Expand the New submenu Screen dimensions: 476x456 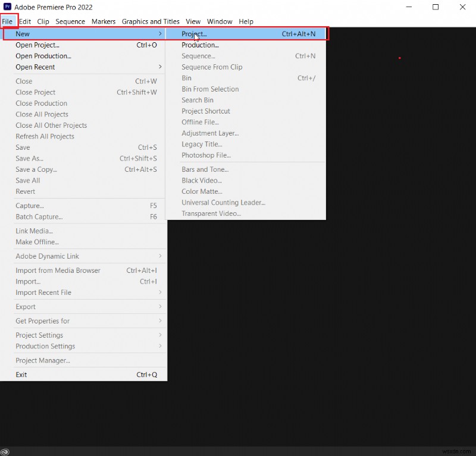click(x=84, y=34)
